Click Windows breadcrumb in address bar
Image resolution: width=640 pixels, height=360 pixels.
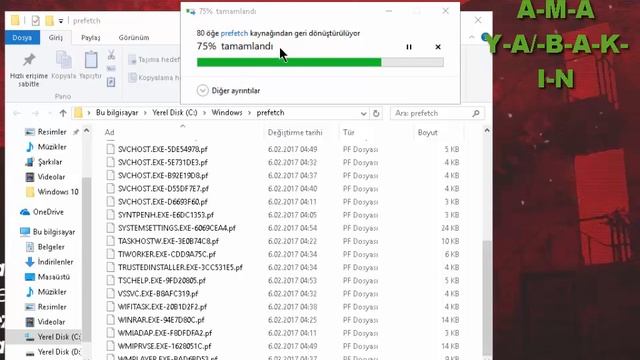click(x=227, y=113)
